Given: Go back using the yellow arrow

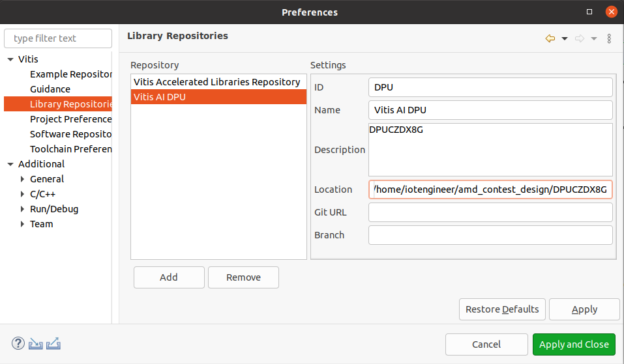Looking at the screenshot, I should pos(550,38).
